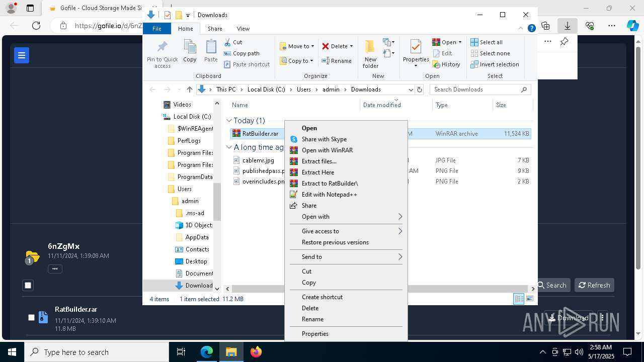Screen dimensions: 644x362
Task: Click the Search Downloads field
Action: coord(480,89)
